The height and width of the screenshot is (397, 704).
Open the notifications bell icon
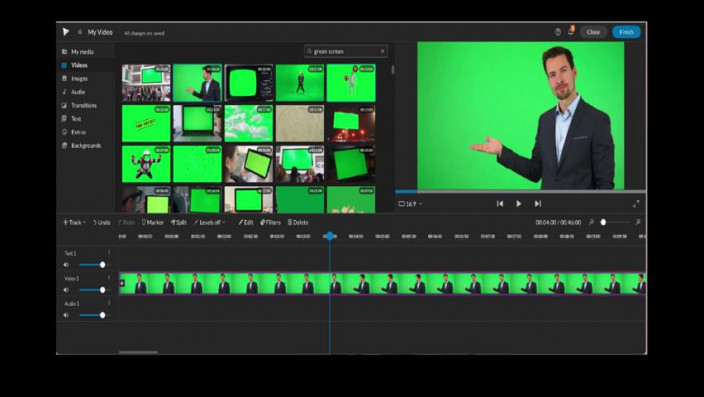571,31
